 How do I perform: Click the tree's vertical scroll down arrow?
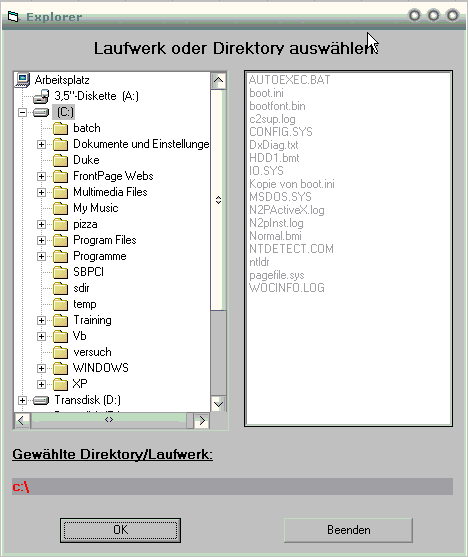click(218, 404)
